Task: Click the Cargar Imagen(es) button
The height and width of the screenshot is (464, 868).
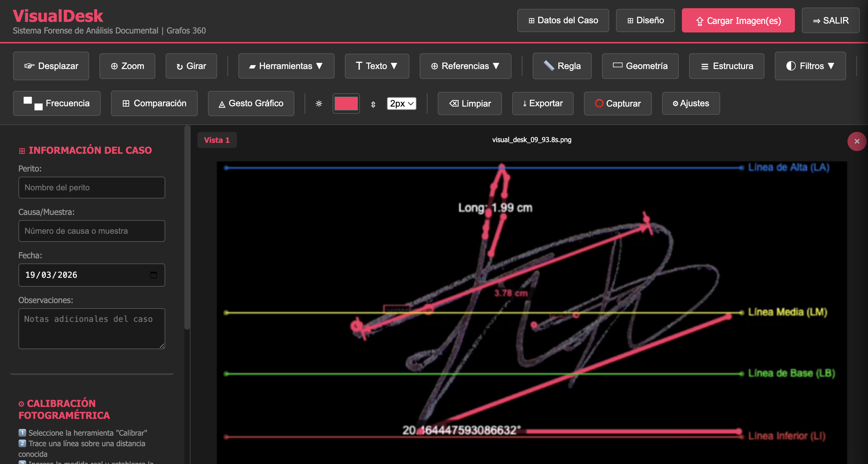Action: click(738, 21)
